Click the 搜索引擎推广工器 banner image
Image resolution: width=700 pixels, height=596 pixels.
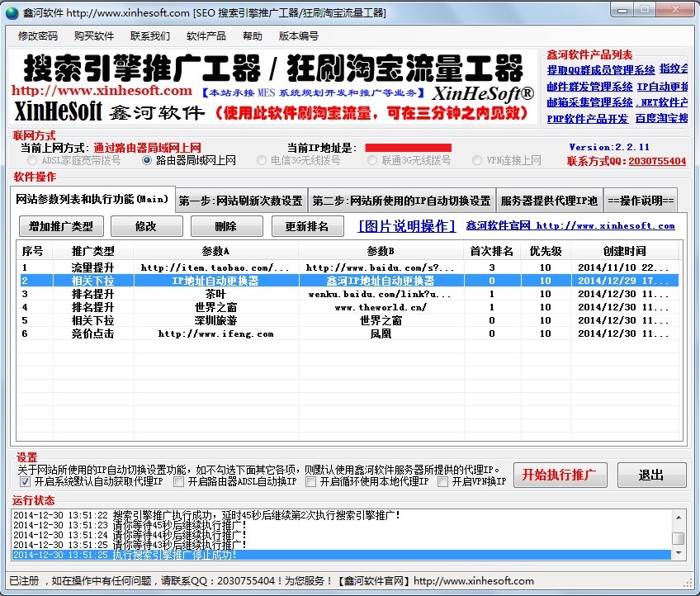tap(272, 87)
